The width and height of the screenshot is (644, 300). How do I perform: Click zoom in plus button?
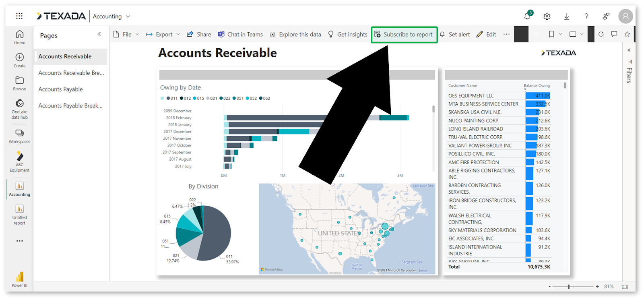(597, 287)
